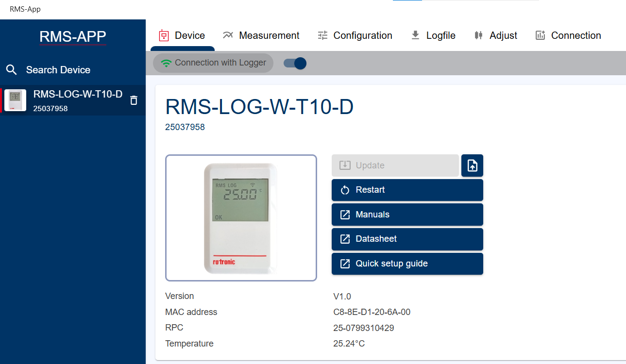The width and height of the screenshot is (626, 364).
Task: Click the large device product image
Action: point(241,218)
